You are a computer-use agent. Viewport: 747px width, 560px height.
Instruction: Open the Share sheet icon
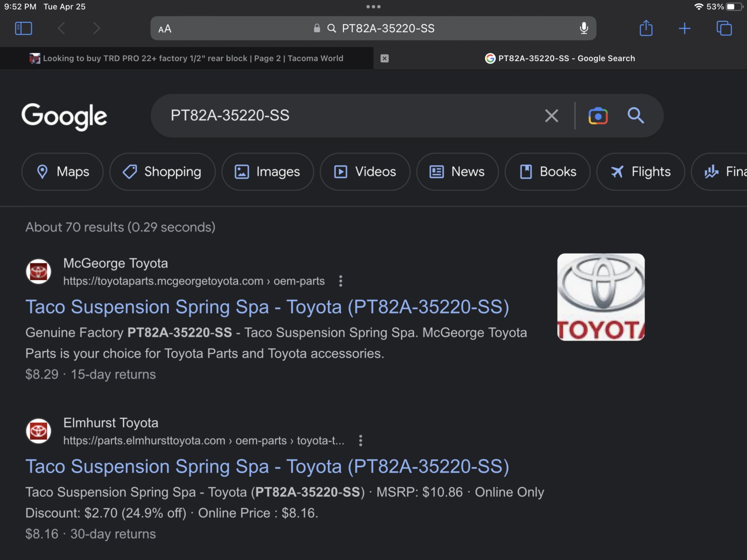(x=646, y=28)
